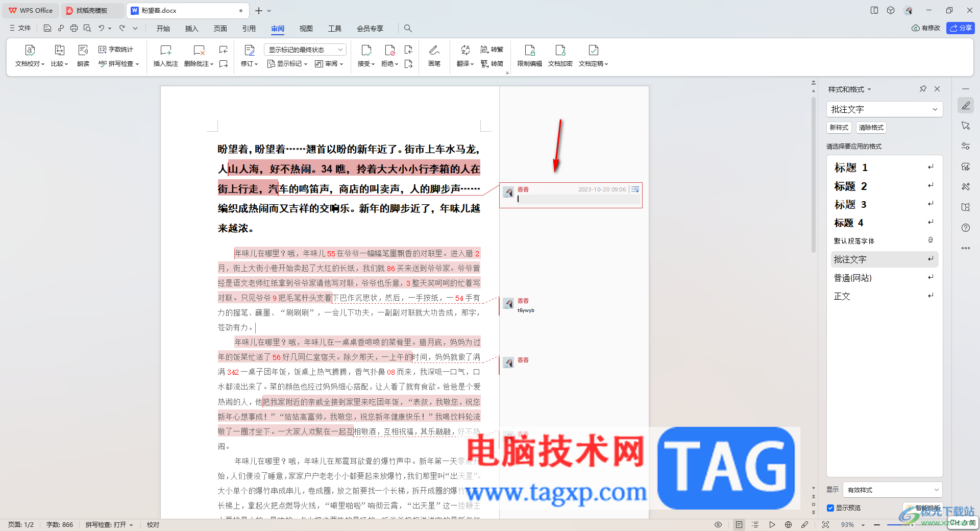
Task: Open the 批注文字 style combo box
Action: click(x=885, y=109)
